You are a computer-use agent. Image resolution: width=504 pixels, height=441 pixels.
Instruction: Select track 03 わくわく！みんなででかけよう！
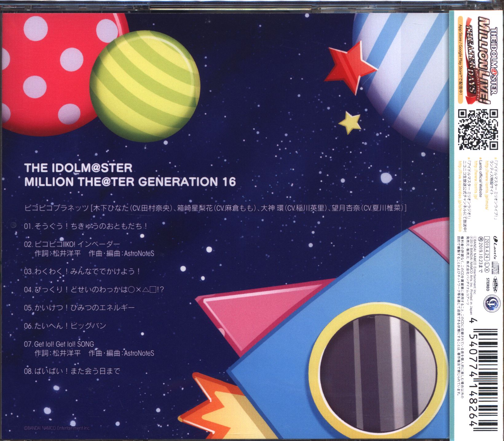82,272
